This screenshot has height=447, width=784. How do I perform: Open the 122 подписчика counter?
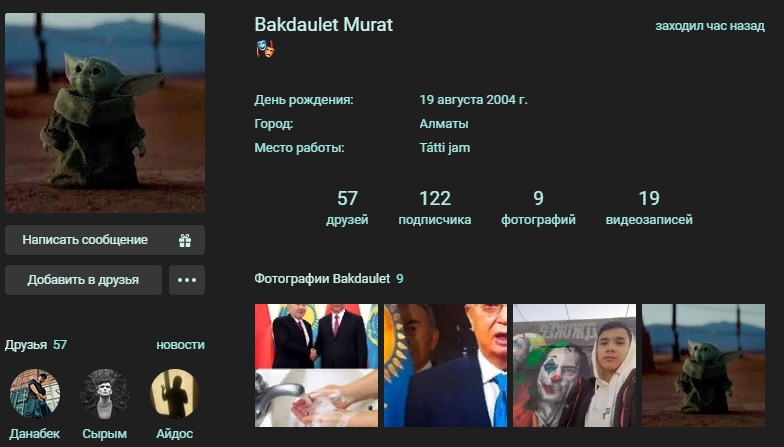(x=434, y=208)
